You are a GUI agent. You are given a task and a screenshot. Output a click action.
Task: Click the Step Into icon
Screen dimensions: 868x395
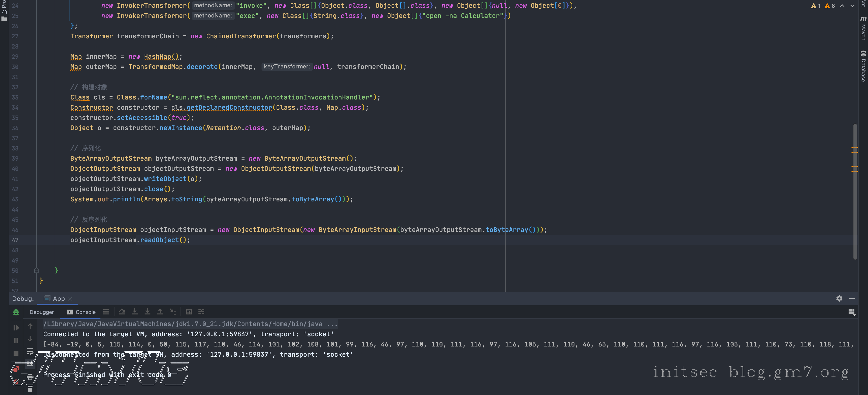(135, 312)
